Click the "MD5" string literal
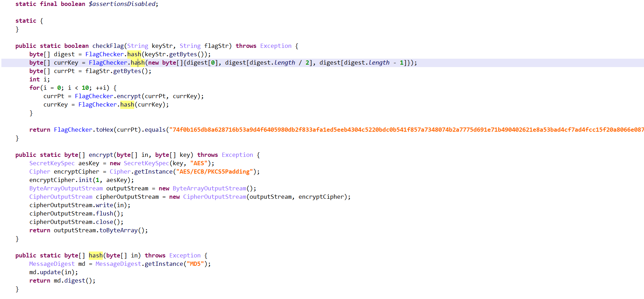644x299 pixels. [x=195, y=264]
